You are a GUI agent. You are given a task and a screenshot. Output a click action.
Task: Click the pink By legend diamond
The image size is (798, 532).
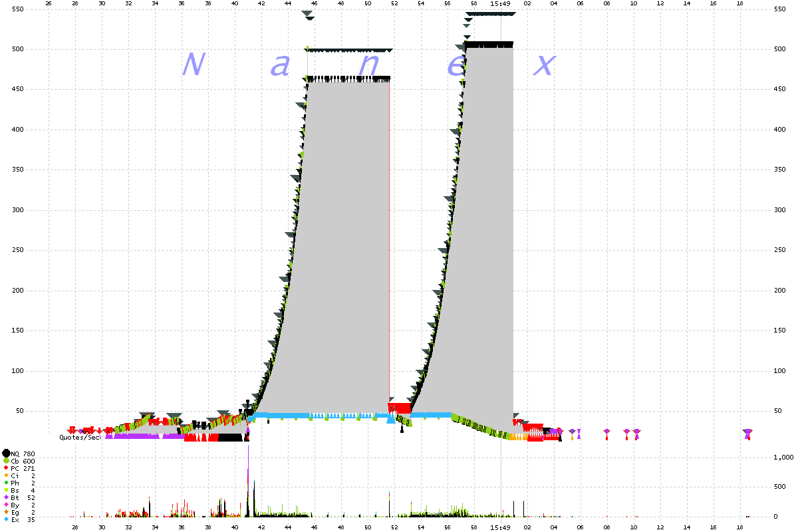[x=6, y=505]
